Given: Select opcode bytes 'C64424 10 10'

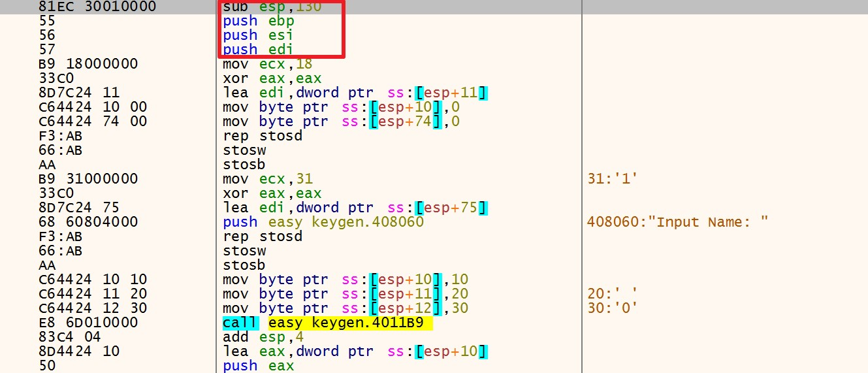Looking at the screenshot, I should coord(93,280).
